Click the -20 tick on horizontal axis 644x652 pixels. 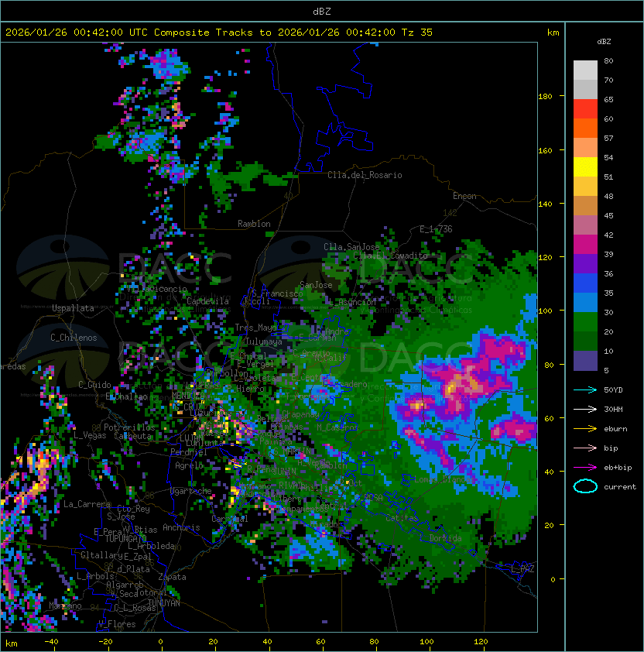tap(105, 642)
